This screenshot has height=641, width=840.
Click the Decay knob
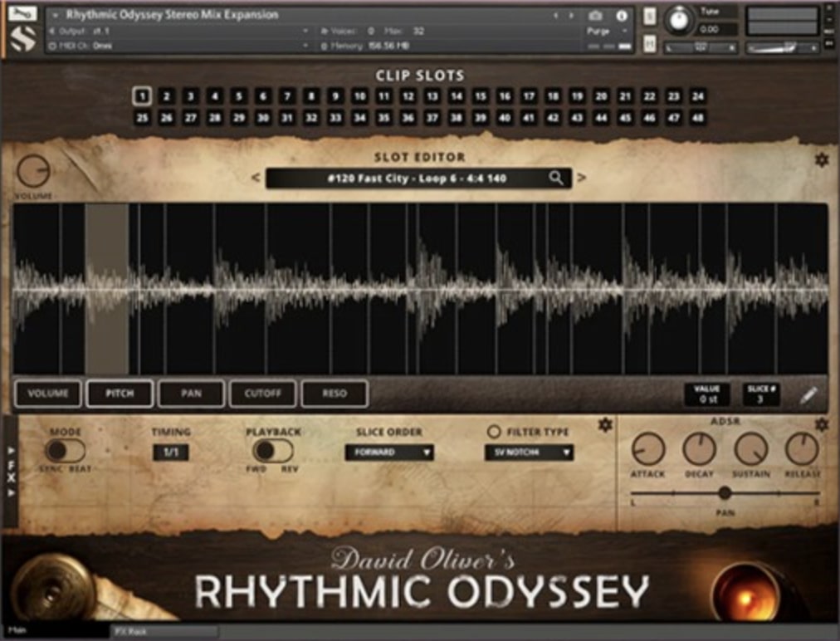(699, 449)
